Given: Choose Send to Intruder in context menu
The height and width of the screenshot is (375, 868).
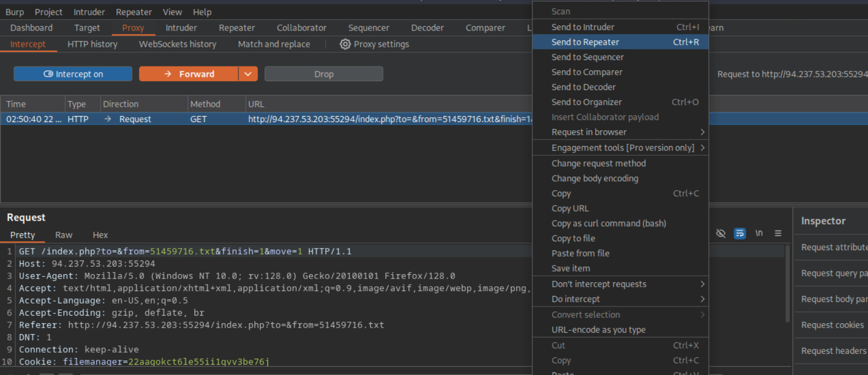Looking at the screenshot, I should coord(583,27).
